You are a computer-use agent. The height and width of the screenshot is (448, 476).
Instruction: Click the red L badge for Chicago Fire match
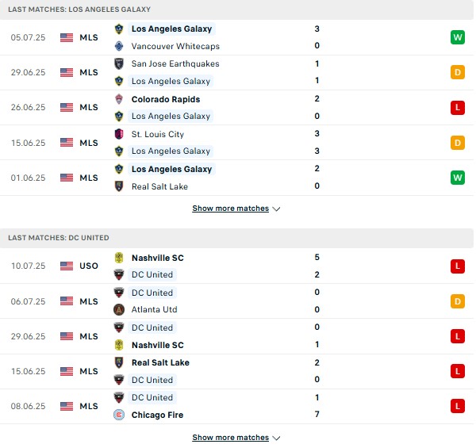(458, 406)
